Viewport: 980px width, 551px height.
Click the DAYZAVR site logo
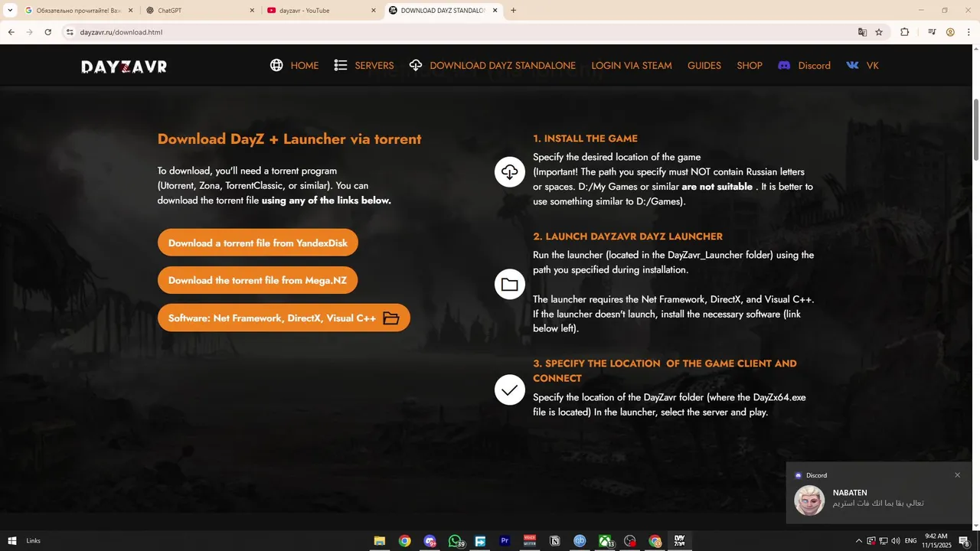pos(124,67)
